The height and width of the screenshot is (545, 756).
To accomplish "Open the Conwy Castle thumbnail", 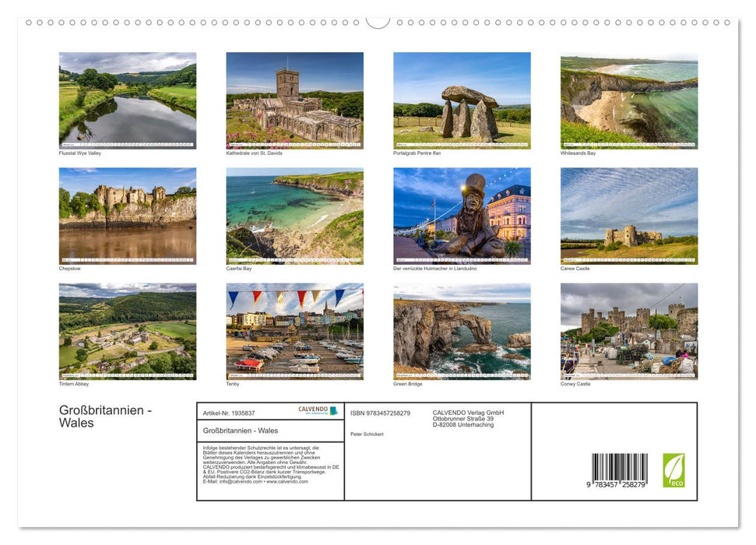I will tap(628, 331).
